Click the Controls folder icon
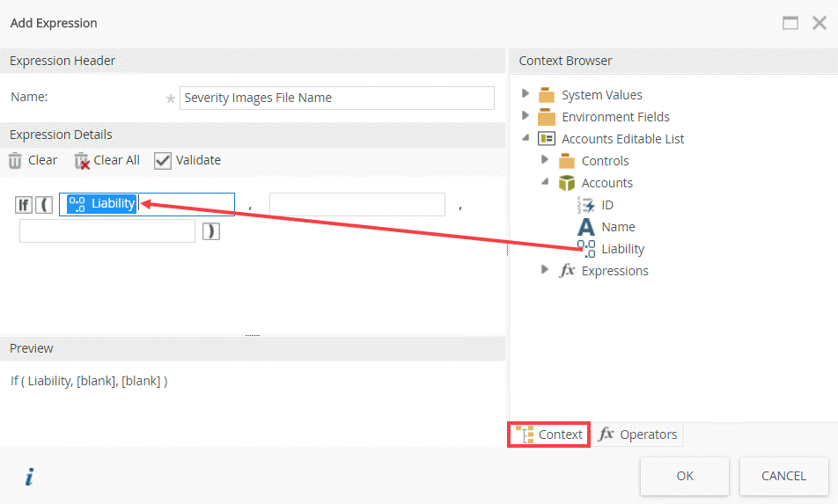The image size is (838, 504). [x=567, y=161]
